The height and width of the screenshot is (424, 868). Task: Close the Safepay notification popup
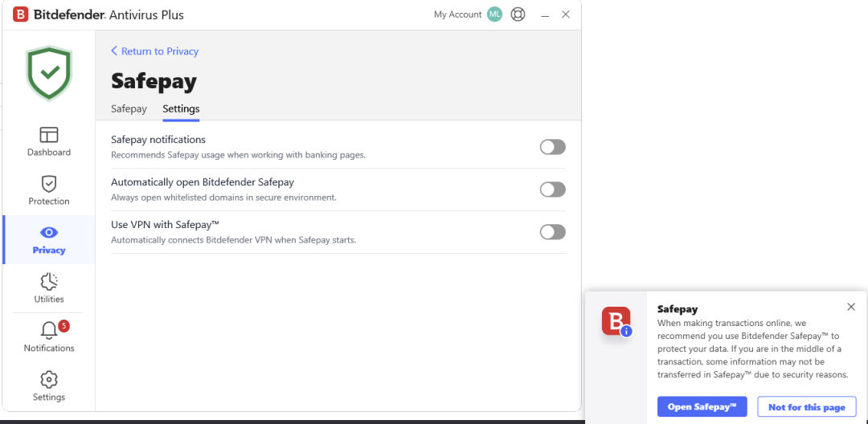coord(851,307)
